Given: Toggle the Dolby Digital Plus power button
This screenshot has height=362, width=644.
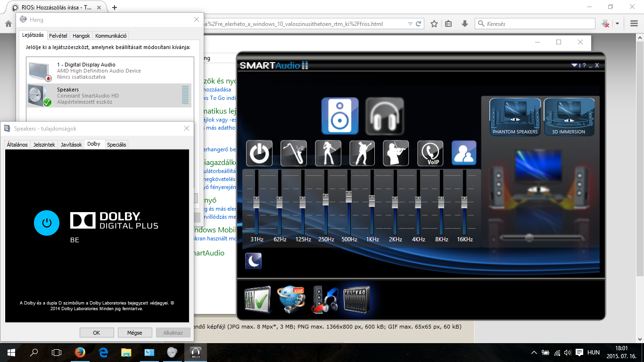Looking at the screenshot, I should click(x=47, y=223).
